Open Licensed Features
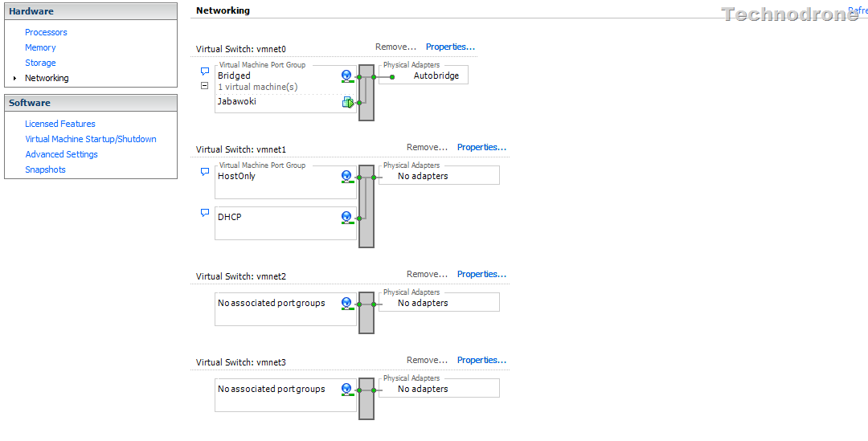868x441 pixels. tap(59, 124)
